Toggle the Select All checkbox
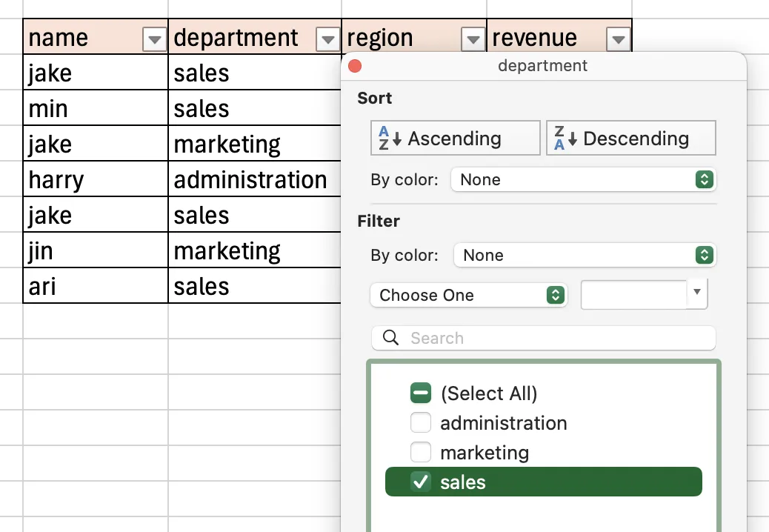Screen dimensions: 769x532 pyautogui.click(x=421, y=393)
